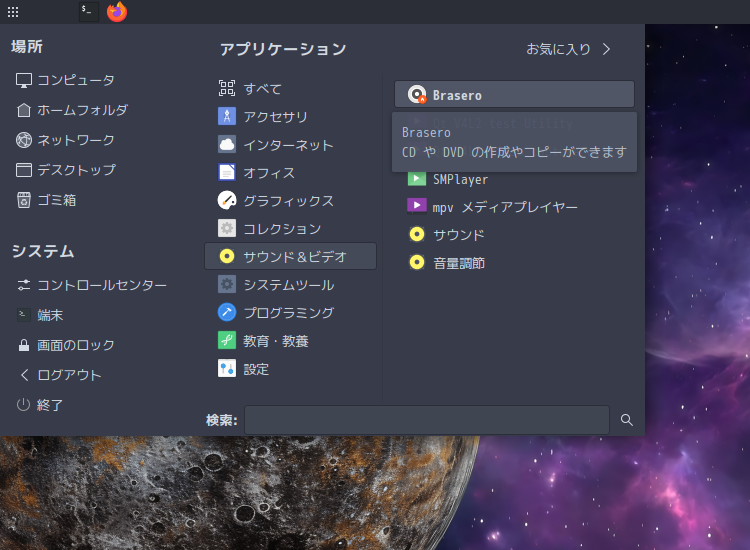This screenshot has height=550, width=750.
Task: Select コレクション gear icon
Action: coord(227,228)
